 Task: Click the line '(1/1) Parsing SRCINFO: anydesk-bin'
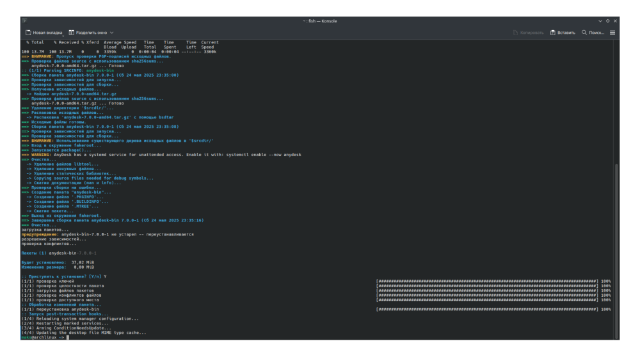tap(68, 70)
